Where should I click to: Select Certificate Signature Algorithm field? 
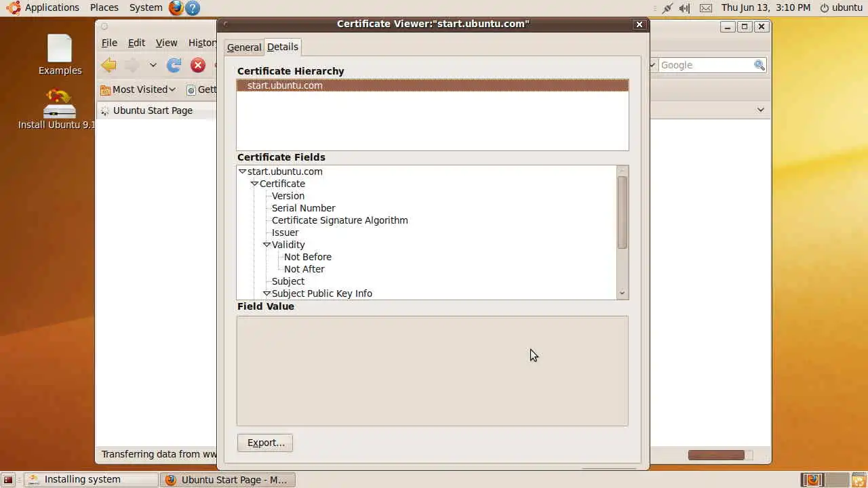(x=340, y=220)
